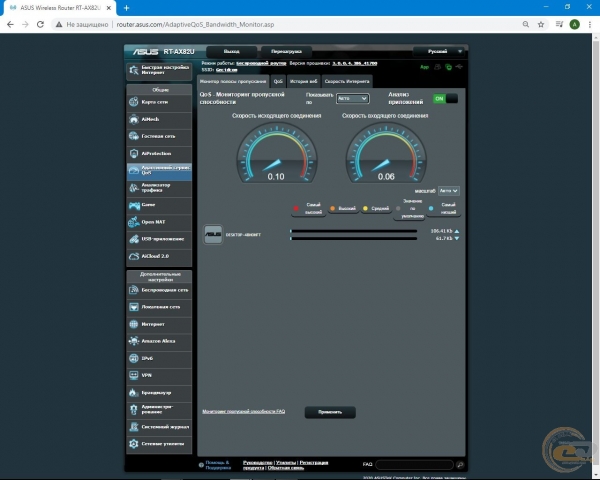
Task: Click the printer status icon in header
Action: (x=437, y=67)
